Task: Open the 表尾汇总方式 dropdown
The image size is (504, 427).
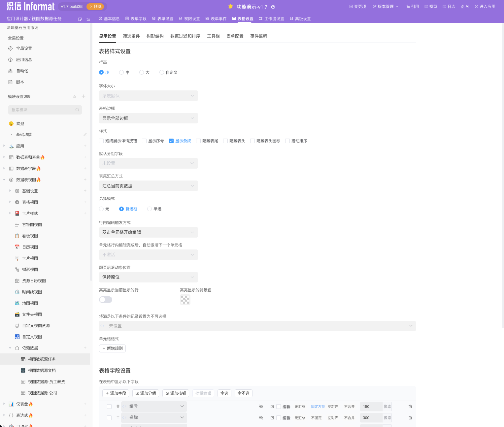Action: pyautogui.click(x=148, y=186)
